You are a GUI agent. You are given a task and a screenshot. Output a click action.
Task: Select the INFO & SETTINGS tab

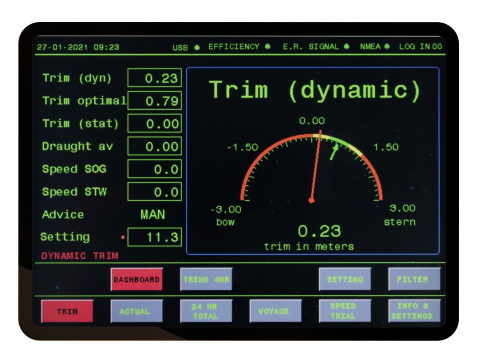[414, 311]
